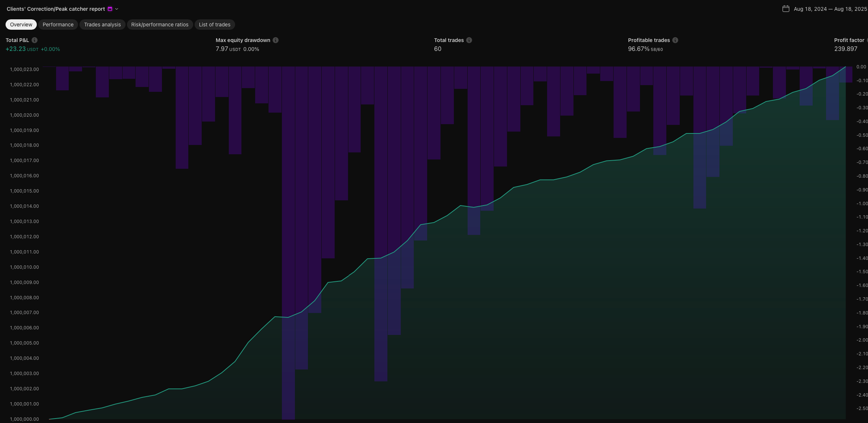Image resolution: width=868 pixels, height=423 pixels.
Task: Expand the chevron next to report title
Action: (x=117, y=9)
